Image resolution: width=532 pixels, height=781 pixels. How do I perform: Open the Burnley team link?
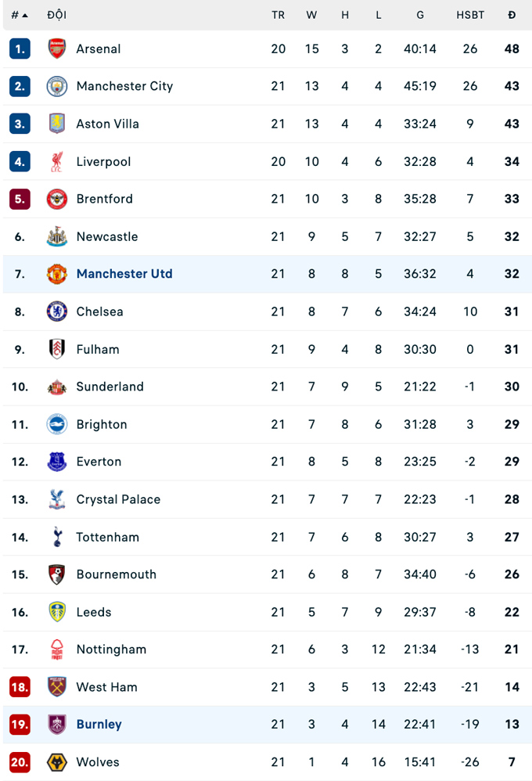[x=99, y=725]
